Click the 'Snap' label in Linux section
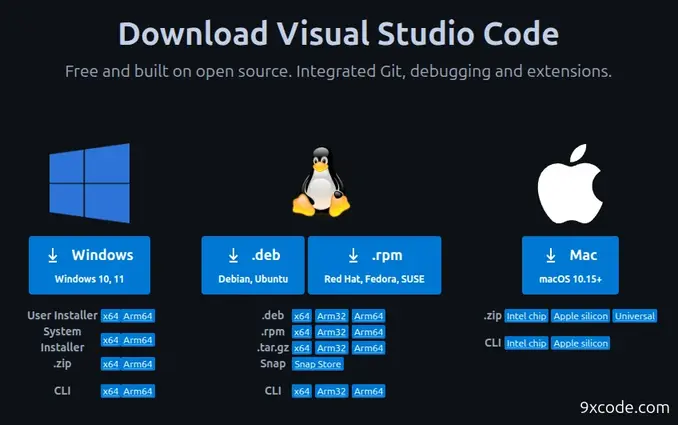678x425 pixels. click(x=273, y=364)
